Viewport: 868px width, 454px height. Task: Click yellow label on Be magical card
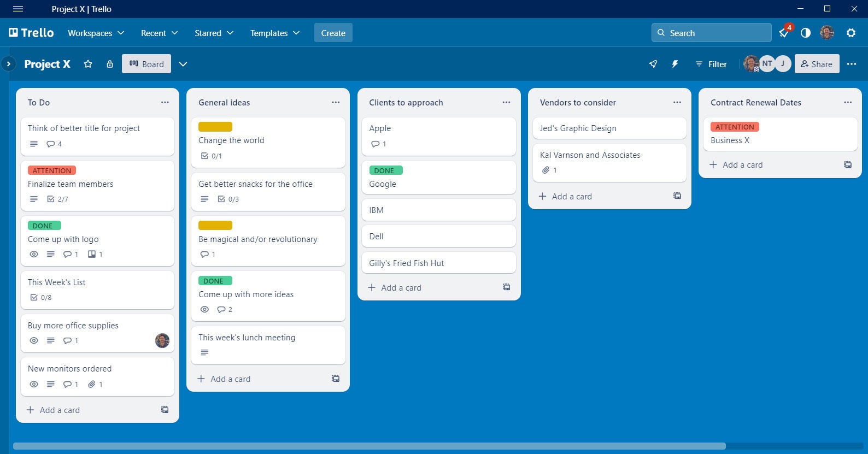click(215, 225)
